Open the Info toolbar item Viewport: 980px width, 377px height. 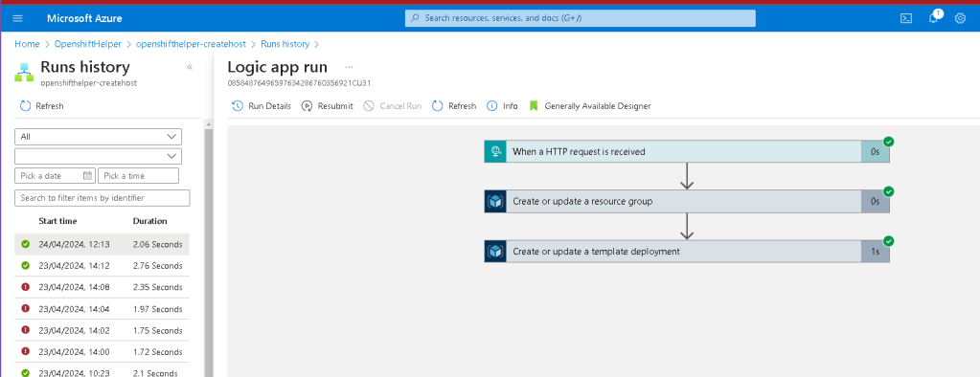503,106
